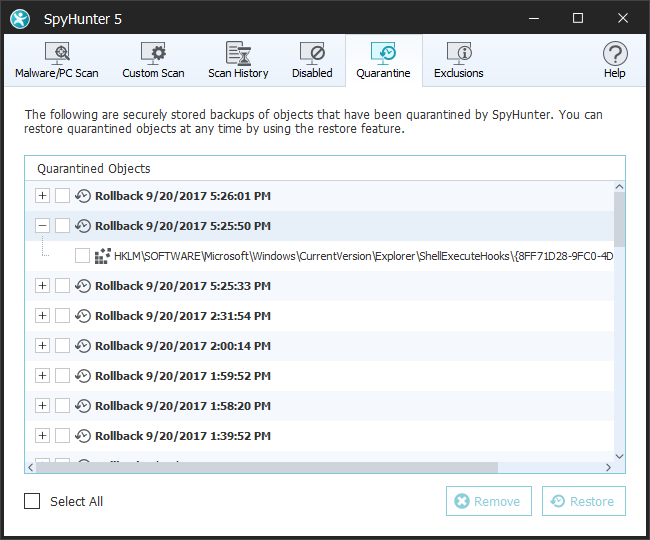
Task: Check the Rollback 5:26:01 PM checkbox
Action: click(62, 196)
